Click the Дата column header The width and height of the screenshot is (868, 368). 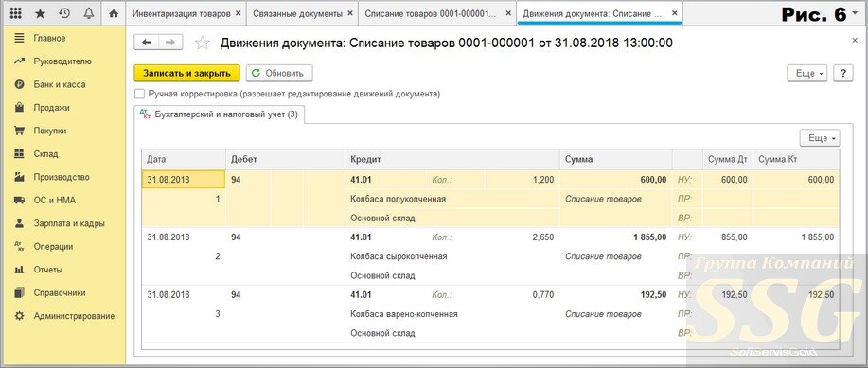point(184,159)
